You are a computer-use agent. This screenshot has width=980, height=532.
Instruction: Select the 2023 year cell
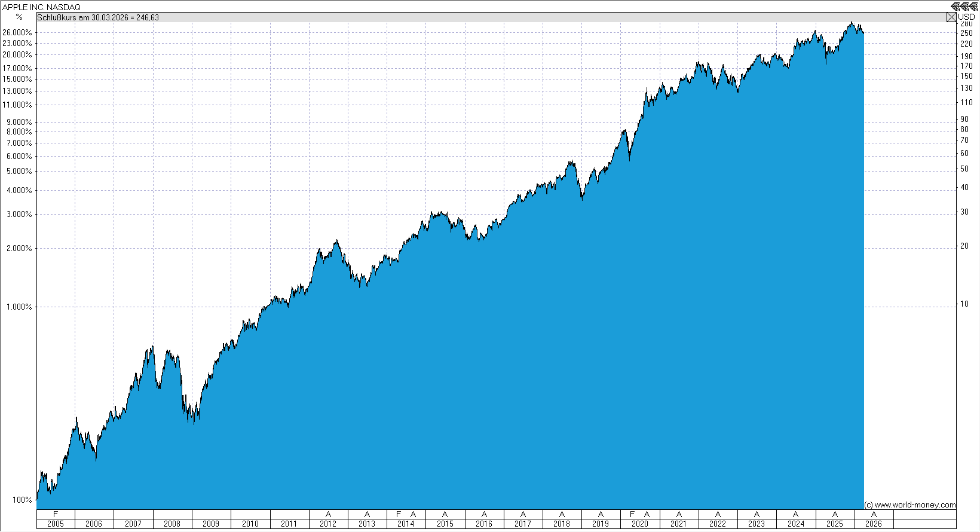click(757, 524)
